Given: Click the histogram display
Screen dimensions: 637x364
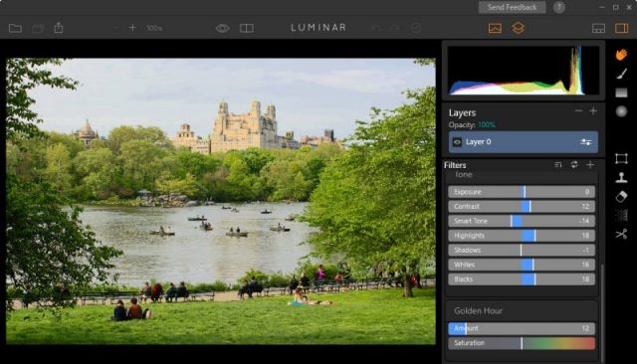Looking at the screenshot, I should coord(524,71).
